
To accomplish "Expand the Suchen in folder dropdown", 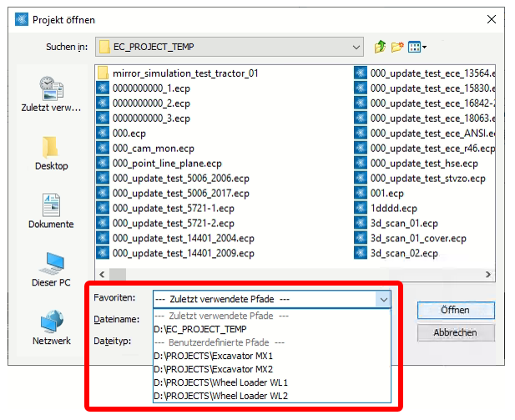I will 356,47.
